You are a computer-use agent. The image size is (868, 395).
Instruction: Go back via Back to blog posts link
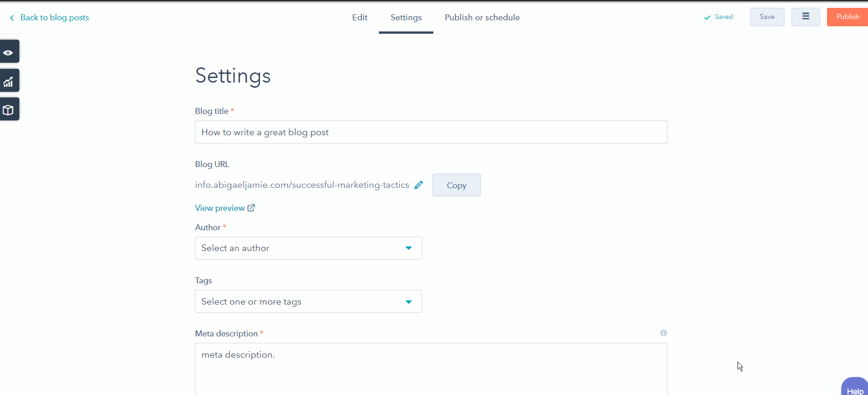(54, 18)
